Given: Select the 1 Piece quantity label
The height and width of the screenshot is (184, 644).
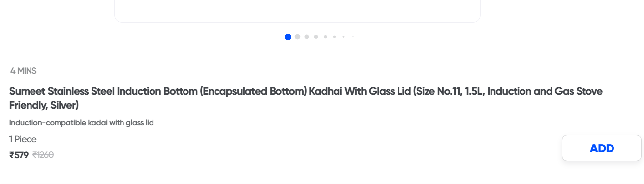Looking at the screenshot, I should pos(23,139).
